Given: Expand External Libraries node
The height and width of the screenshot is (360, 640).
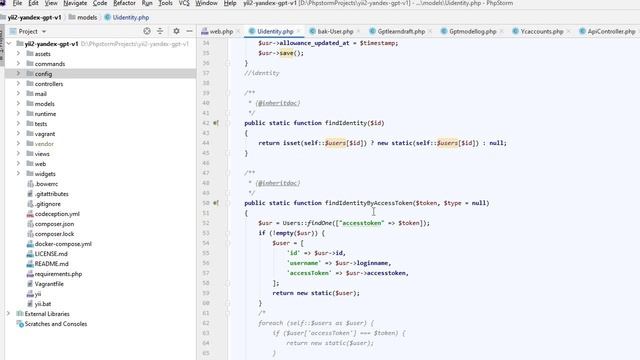Looking at the screenshot, I should [8, 313].
